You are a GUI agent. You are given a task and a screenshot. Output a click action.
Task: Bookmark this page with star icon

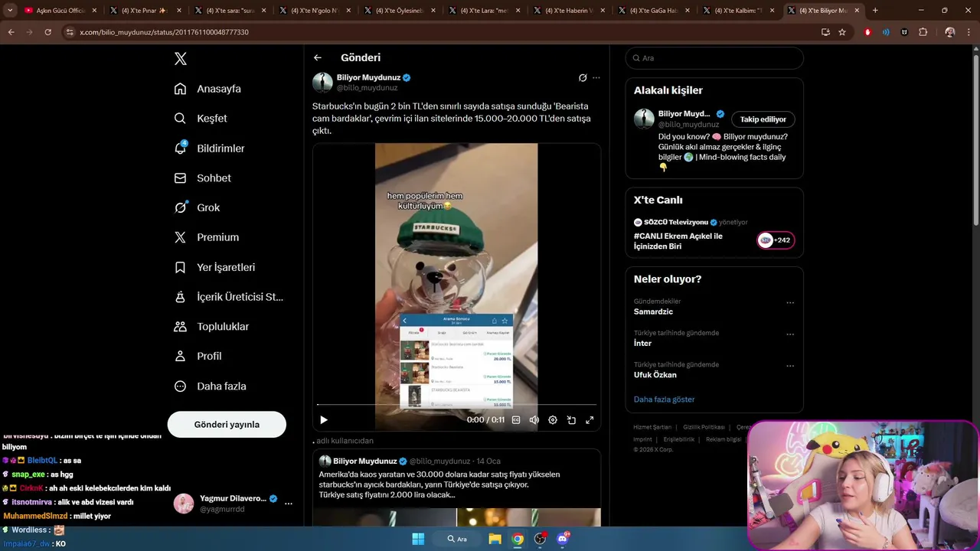click(x=842, y=32)
